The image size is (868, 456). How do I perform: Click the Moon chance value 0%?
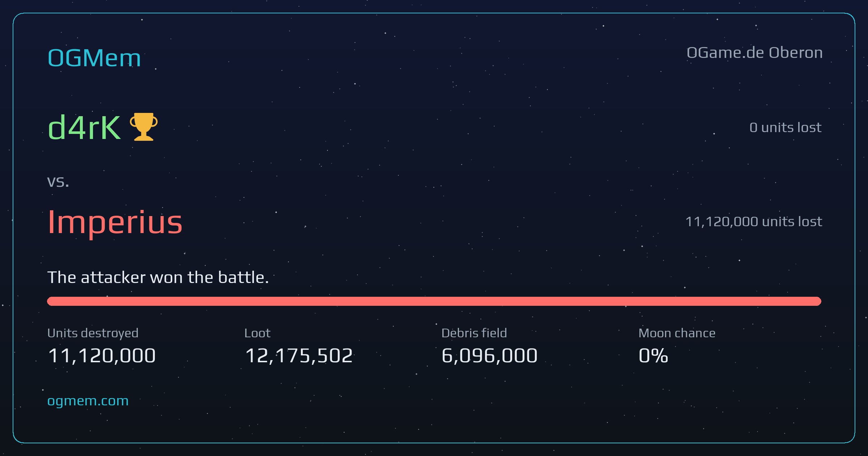(653, 356)
